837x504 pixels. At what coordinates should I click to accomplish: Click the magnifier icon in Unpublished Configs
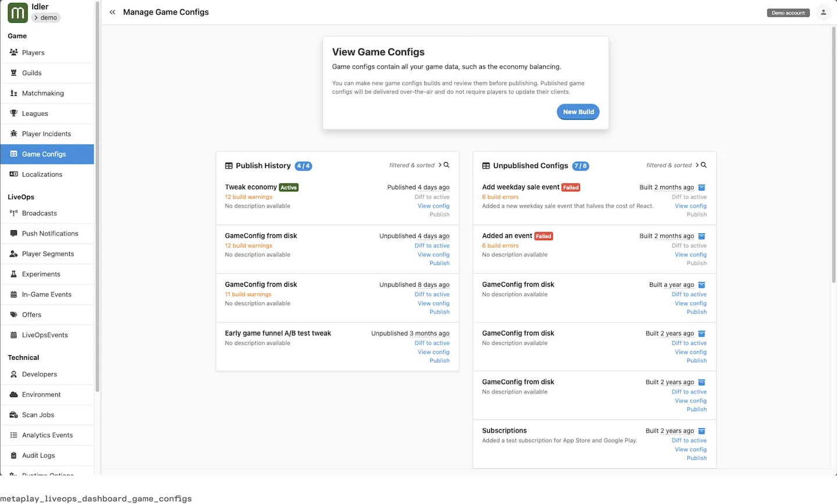click(703, 165)
